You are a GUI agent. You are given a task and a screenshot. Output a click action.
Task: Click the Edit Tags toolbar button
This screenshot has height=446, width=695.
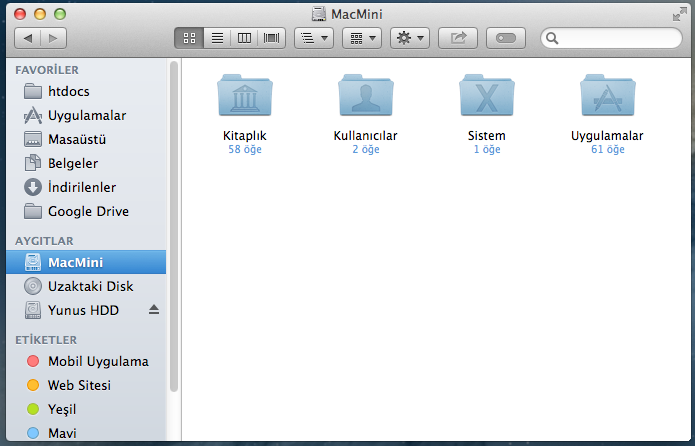(506, 38)
